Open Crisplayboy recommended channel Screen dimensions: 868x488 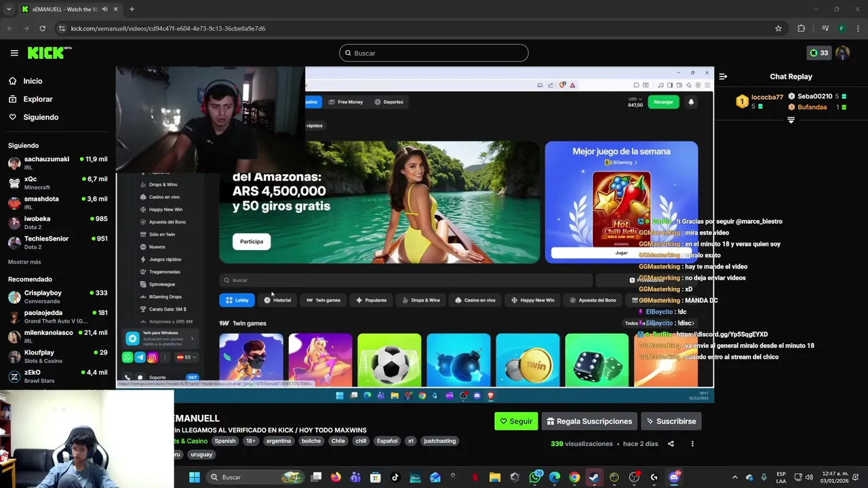(58, 297)
